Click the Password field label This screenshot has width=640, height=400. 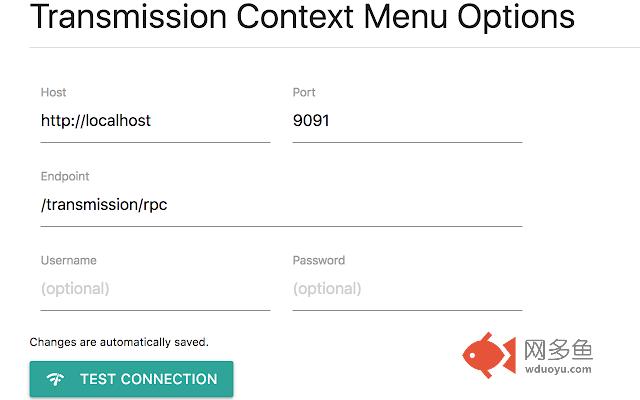tap(319, 260)
